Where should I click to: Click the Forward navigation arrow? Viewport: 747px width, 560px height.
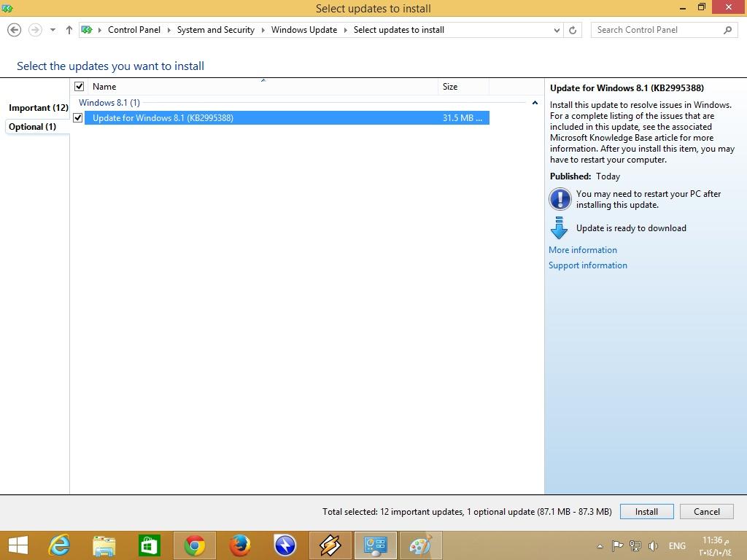(35, 30)
